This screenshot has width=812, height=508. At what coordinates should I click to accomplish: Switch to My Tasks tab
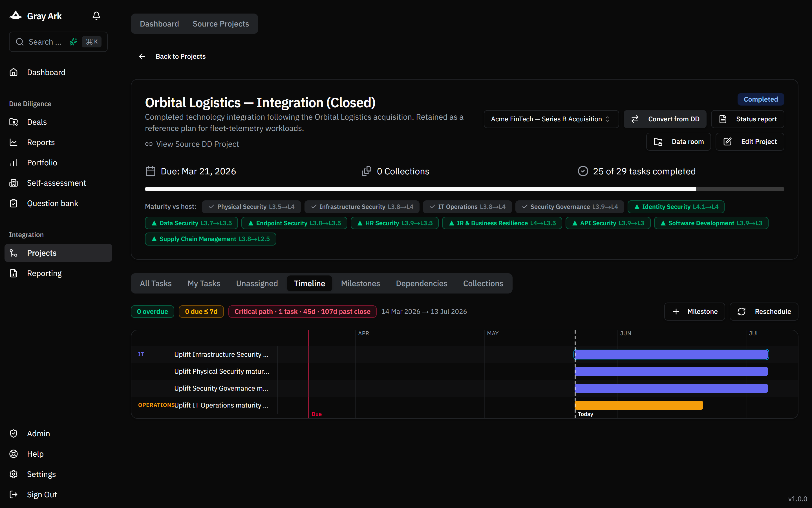point(204,283)
